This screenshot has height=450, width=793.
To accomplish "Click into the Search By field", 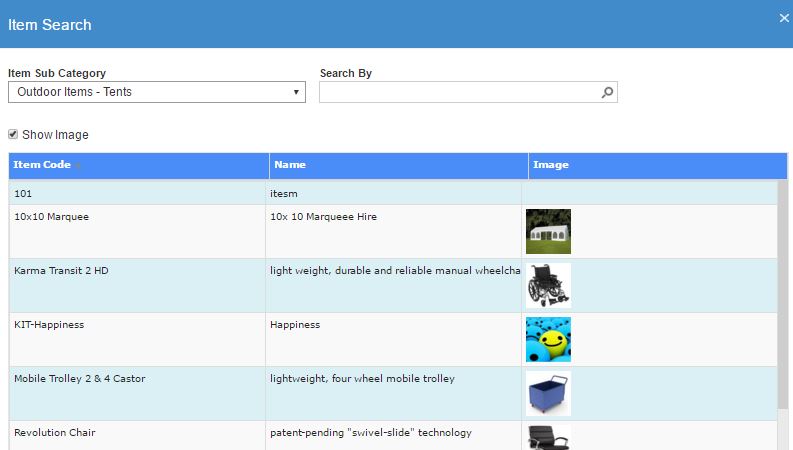I will (x=460, y=92).
